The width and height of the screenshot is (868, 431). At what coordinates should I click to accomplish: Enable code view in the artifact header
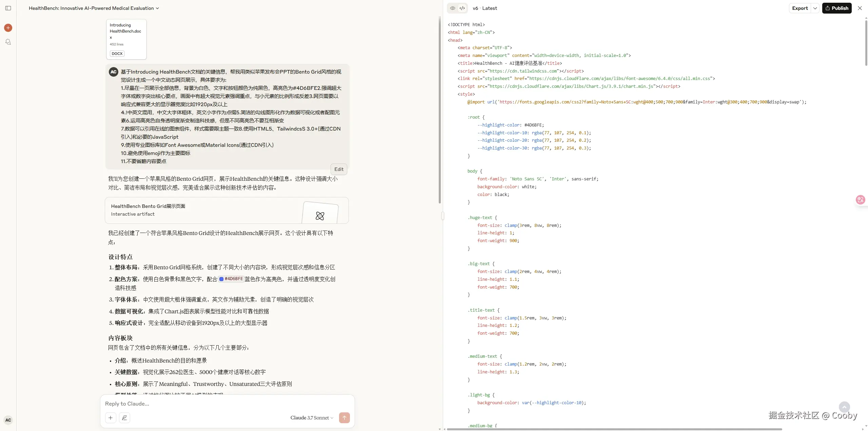tap(462, 8)
